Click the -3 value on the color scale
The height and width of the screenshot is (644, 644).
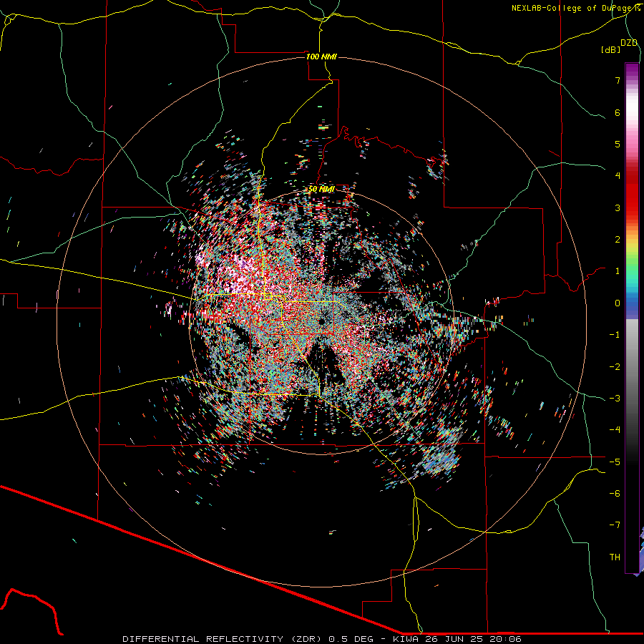[615, 399]
